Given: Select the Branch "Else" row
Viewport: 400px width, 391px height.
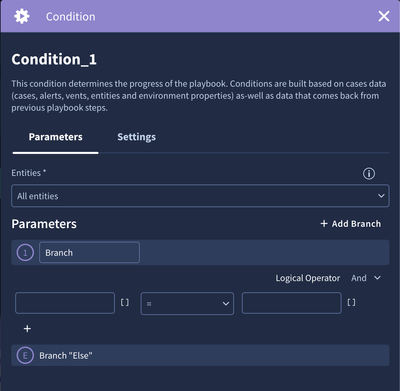Looking at the screenshot, I should (x=200, y=355).
